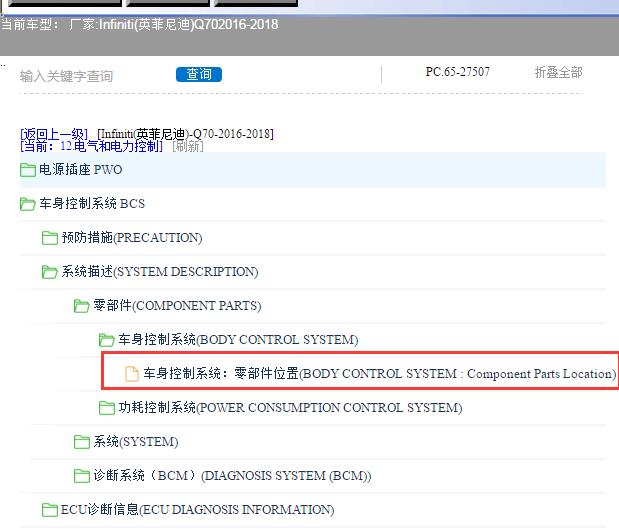The width and height of the screenshot is (619, 529).
Task: Click the 返回上一级 link
Action: pyautogui.click(x=54, y=134)
